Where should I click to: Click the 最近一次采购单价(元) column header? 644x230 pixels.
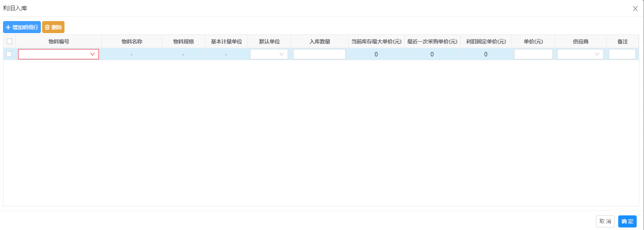pos(432,42)
